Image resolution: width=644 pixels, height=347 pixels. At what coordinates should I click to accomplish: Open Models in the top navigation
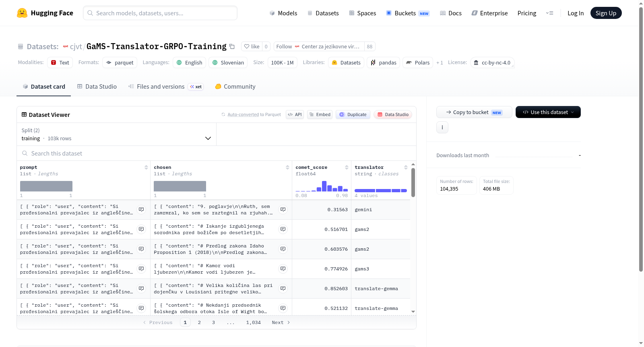[x=283, y=13]
